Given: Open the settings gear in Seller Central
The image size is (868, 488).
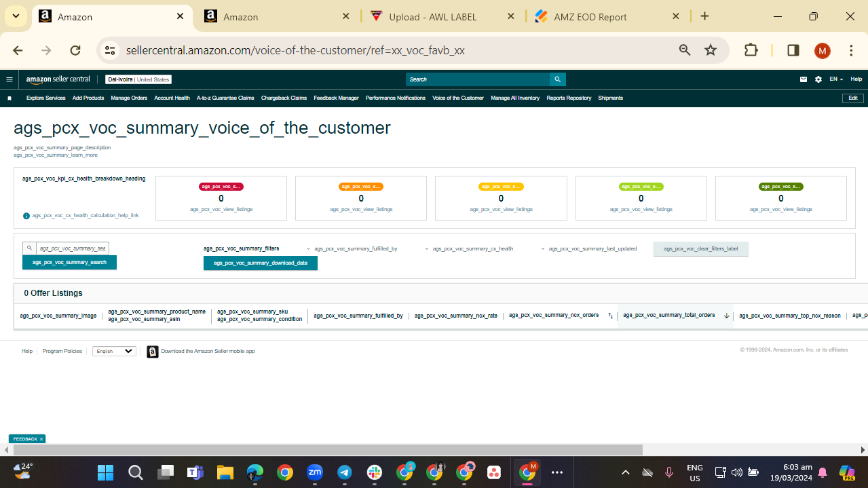Looking at the screenshot, I should 818,79.
